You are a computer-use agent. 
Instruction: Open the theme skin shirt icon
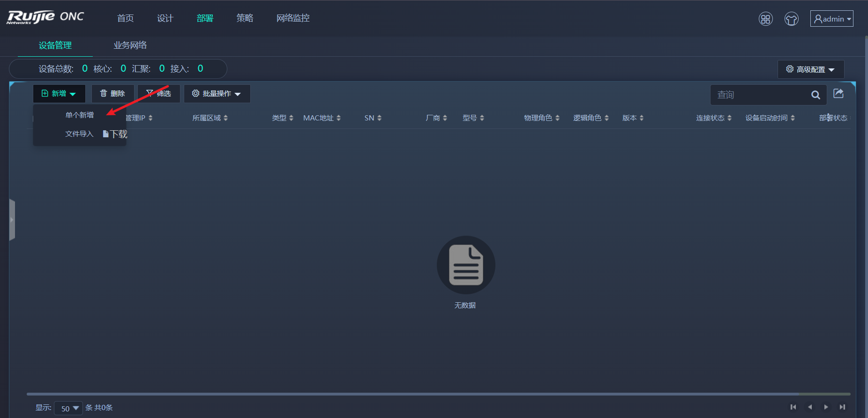[x=792, y=19]
